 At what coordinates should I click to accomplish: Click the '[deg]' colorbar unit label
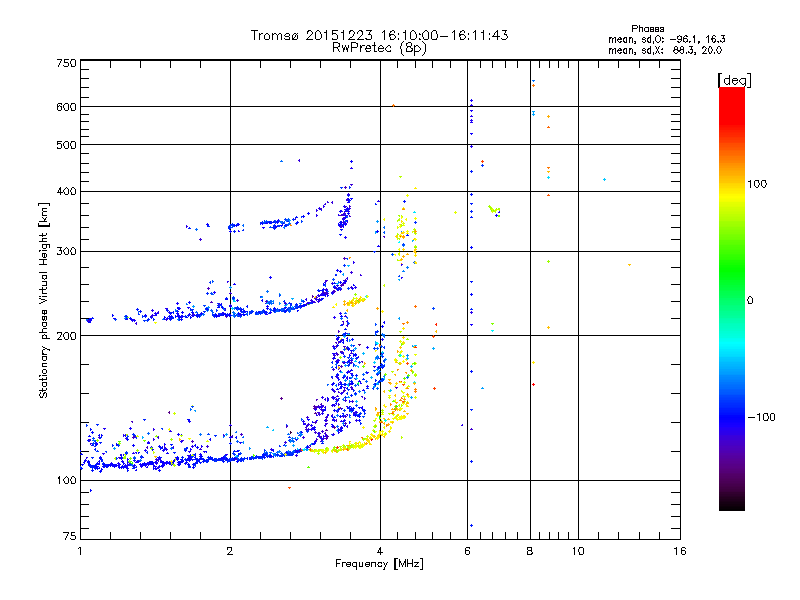pos(734,81)
